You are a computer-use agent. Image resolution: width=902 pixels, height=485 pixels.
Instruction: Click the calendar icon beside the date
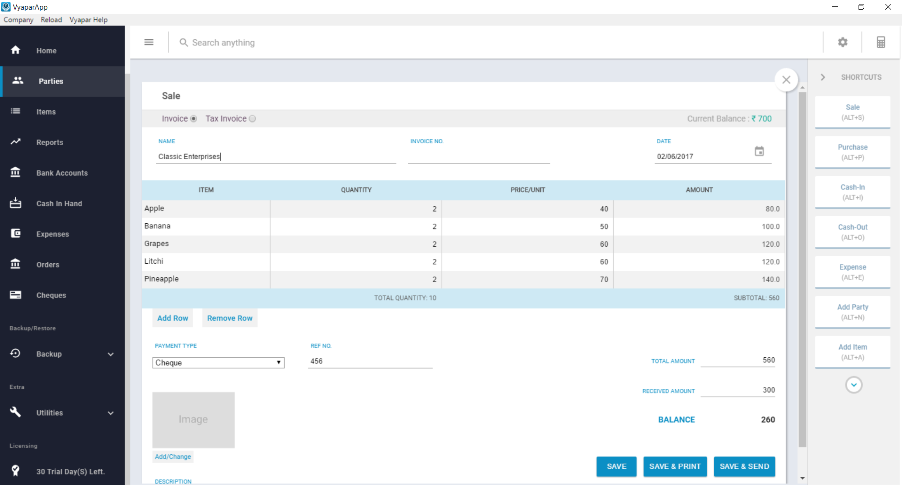coord(759,152)
